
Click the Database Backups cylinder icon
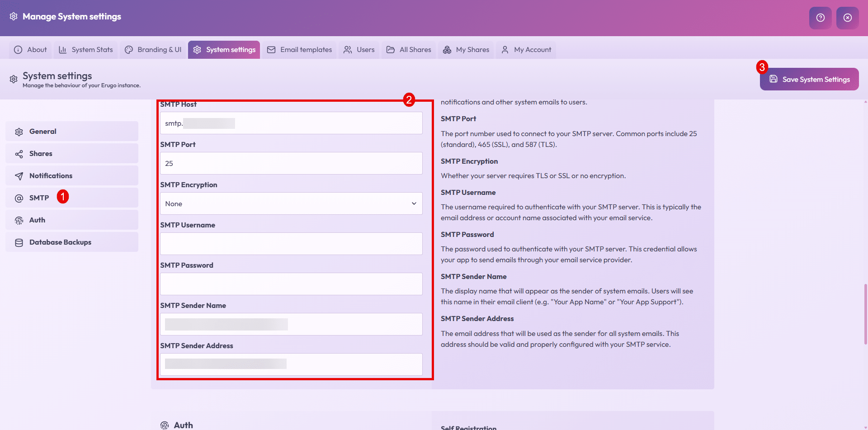19,242
